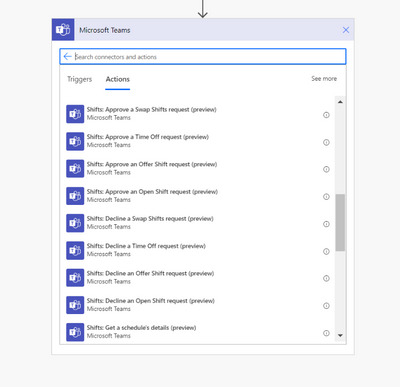Click the actions list scroll up arrow
Screen dimensions: 400x387
coord(340,102)
